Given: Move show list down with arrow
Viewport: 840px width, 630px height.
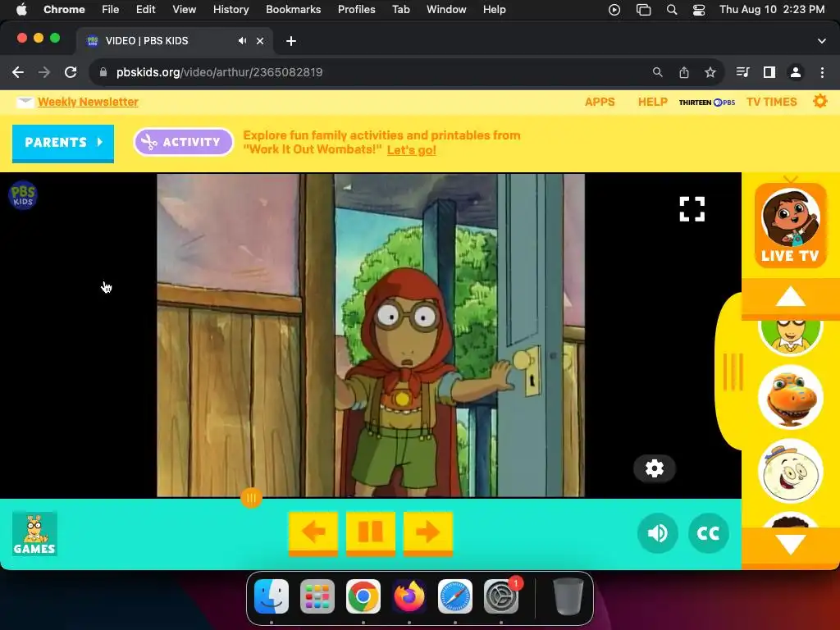Looking at the screenshot, I should (x=790, y=545).
